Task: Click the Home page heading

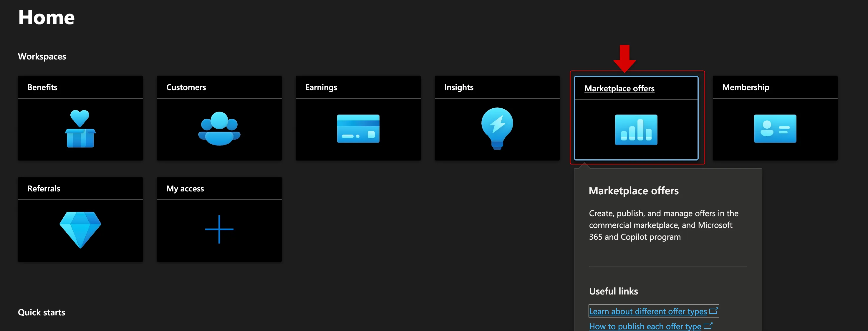Action: coord(47,17)
